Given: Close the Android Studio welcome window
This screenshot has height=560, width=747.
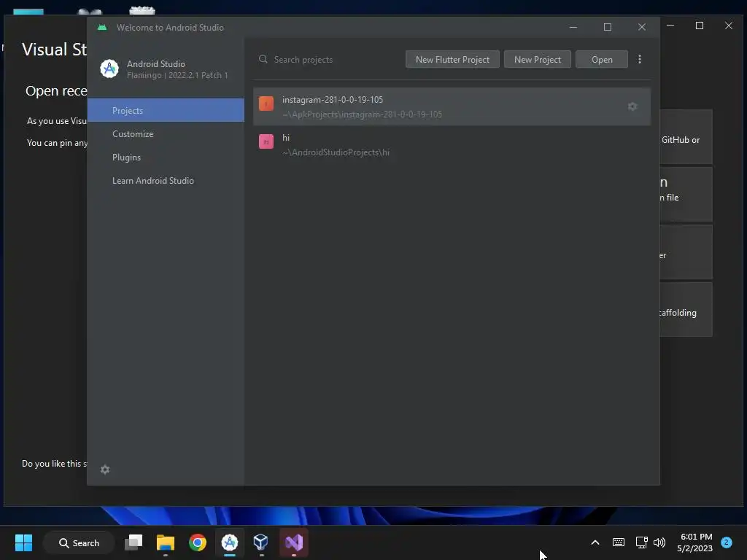Looking at the screenshot, I should 642,27.
